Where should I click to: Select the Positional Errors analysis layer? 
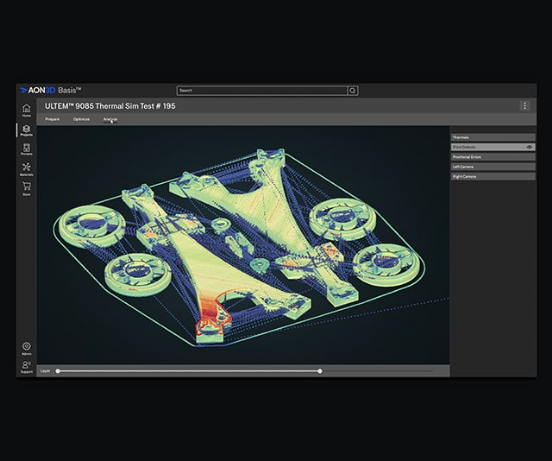pos(493,157)
